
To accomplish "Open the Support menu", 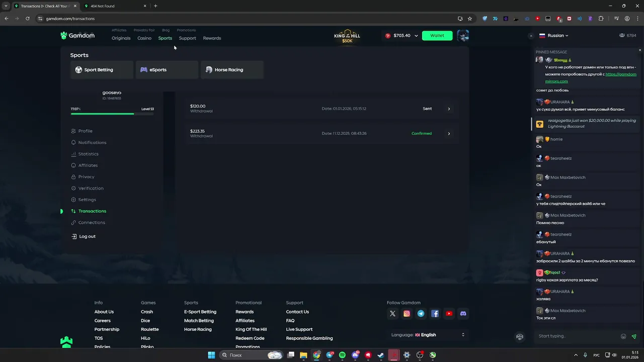I will pyautogui.click(x=187, y=38).
